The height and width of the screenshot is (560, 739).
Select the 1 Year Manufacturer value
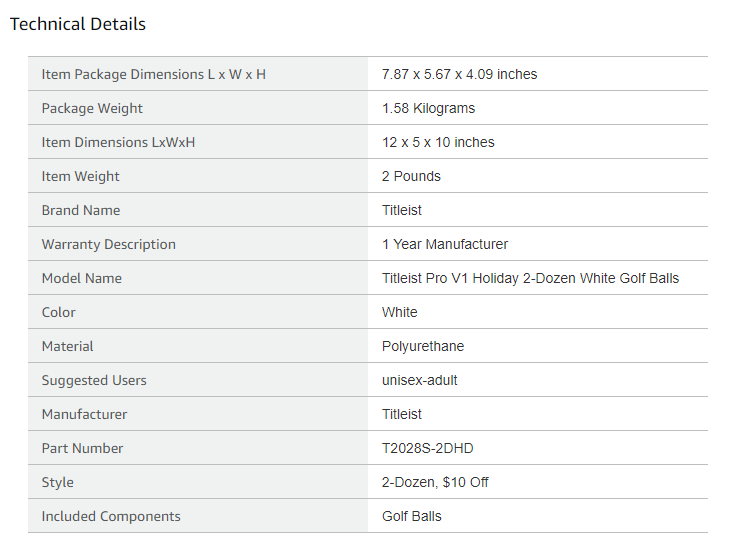point(445,244)
